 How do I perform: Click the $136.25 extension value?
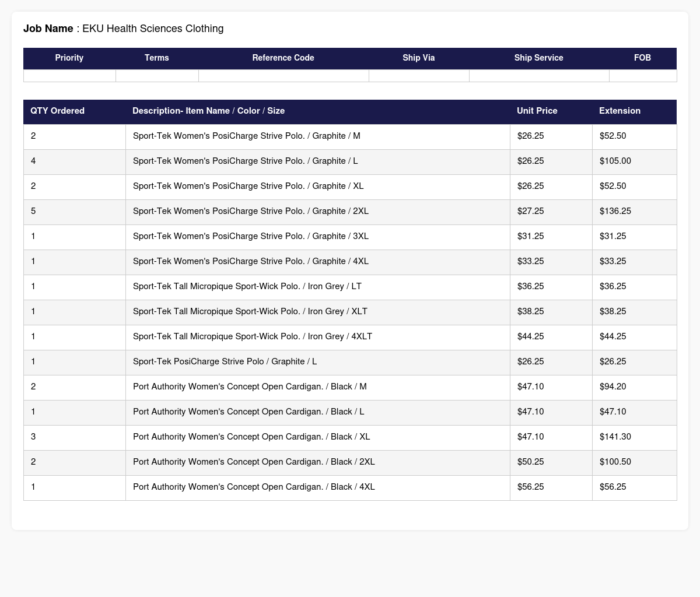615,211
